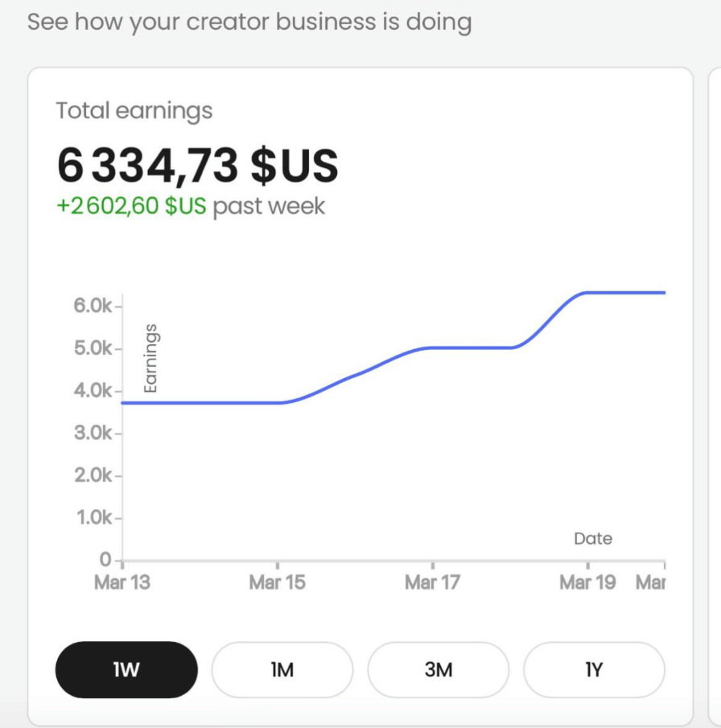This screenshot has height=728, width=721.
Task: Switch chart to 3M range
Action: click(438, 669)
